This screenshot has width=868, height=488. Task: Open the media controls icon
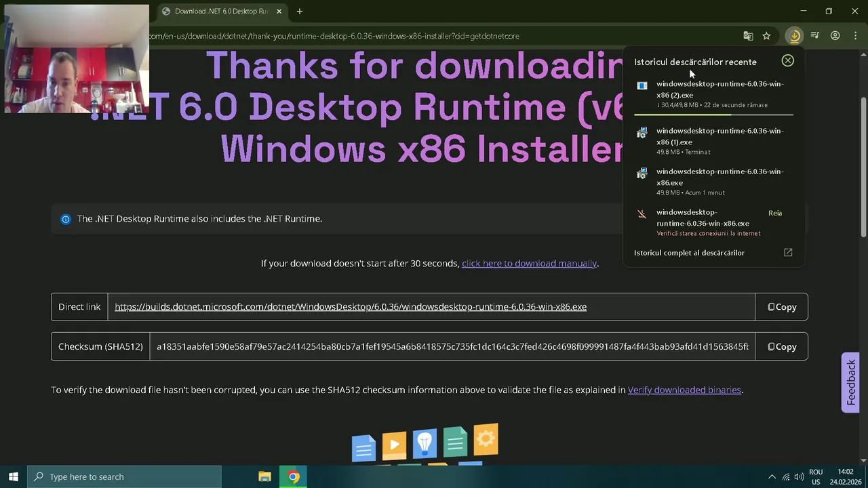[815, 36]
